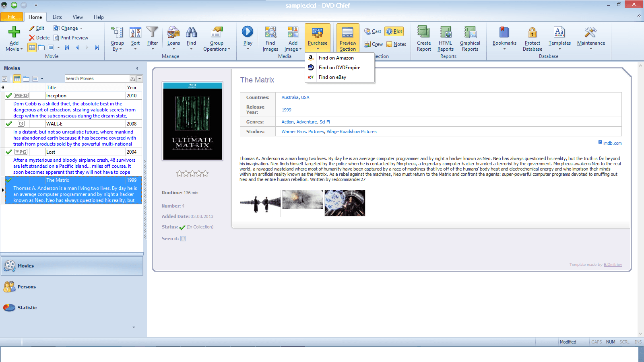The image size is (644, 362).
Task: Click the Cast button
Action: (x=373, y=31)
